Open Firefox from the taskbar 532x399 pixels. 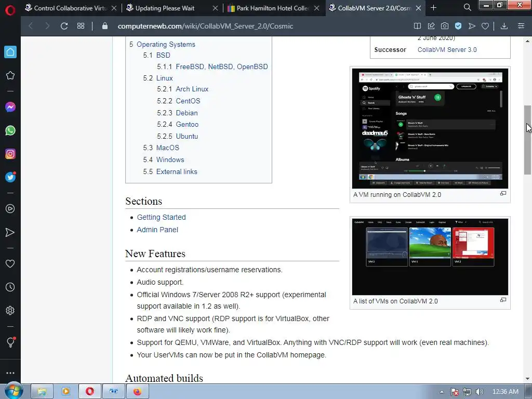137,392
